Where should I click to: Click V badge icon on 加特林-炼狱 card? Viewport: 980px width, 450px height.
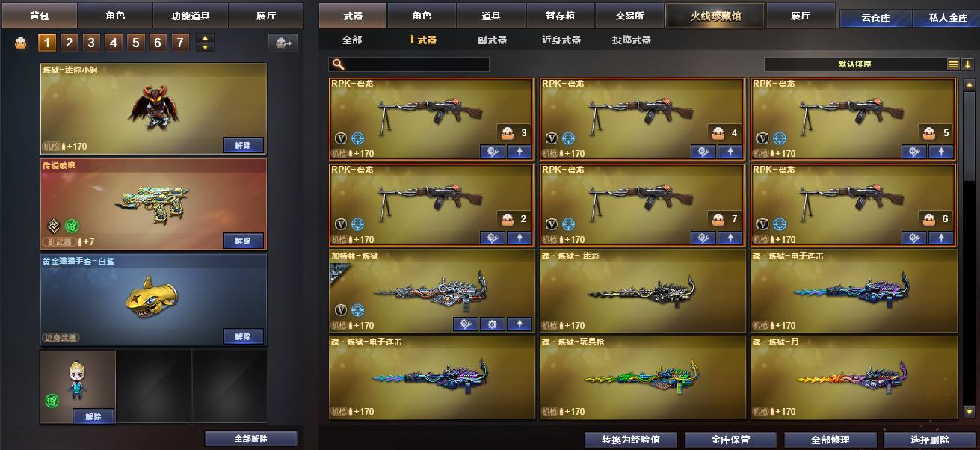[x=341, y=309]
